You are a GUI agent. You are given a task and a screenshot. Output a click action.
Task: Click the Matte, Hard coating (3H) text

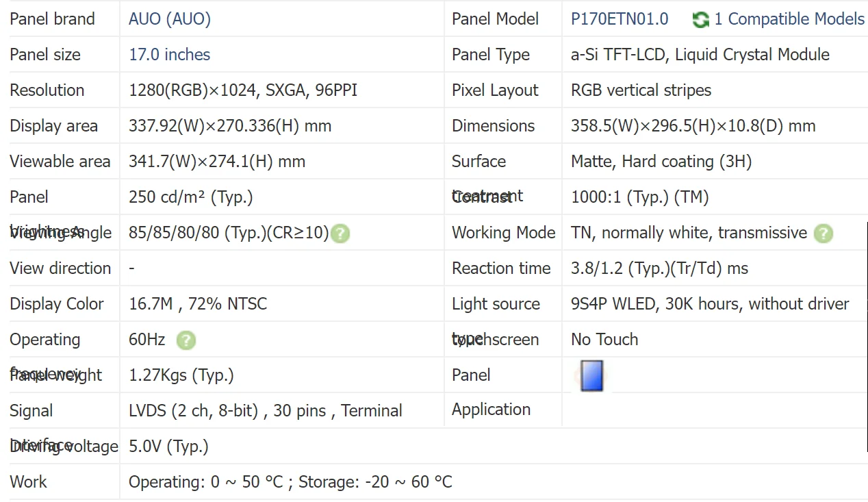661,162
